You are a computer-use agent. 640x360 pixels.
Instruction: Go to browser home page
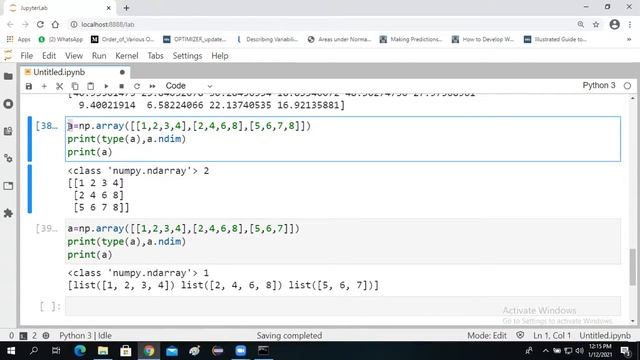55,24
